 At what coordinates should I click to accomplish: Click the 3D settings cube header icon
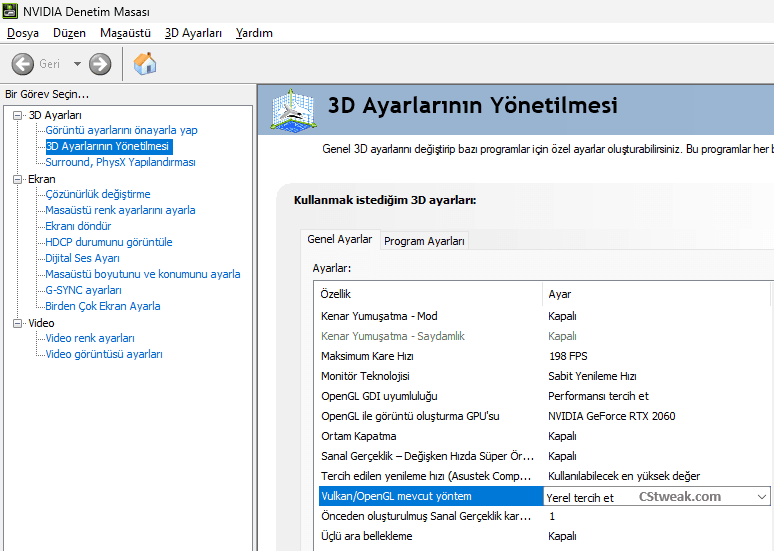coord(293,111)
